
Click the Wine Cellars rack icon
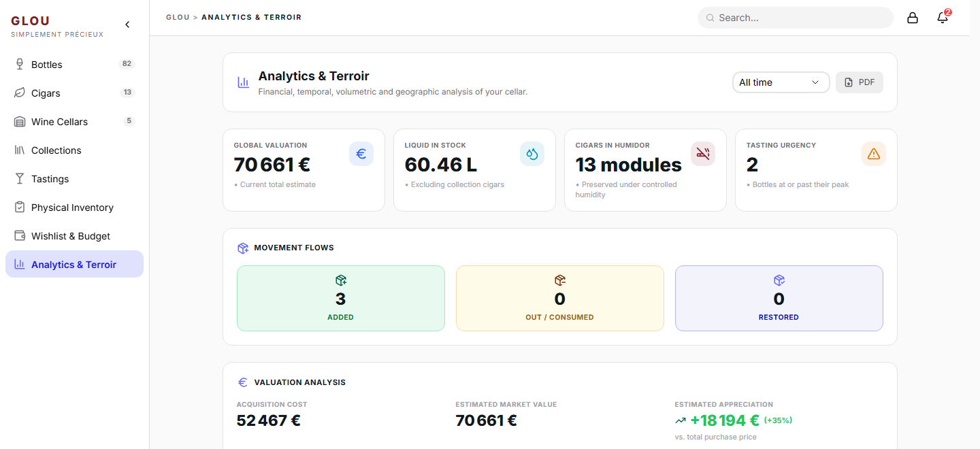point(20,121)
